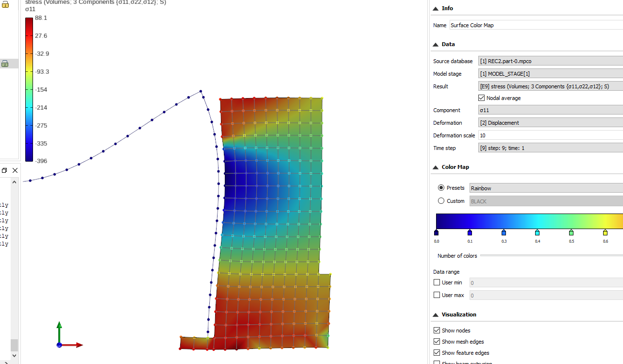Image resolution: width=623 pixels, height=364 pixels.
Task: Close the bottom-left output panel
Action: pos(15,170)
